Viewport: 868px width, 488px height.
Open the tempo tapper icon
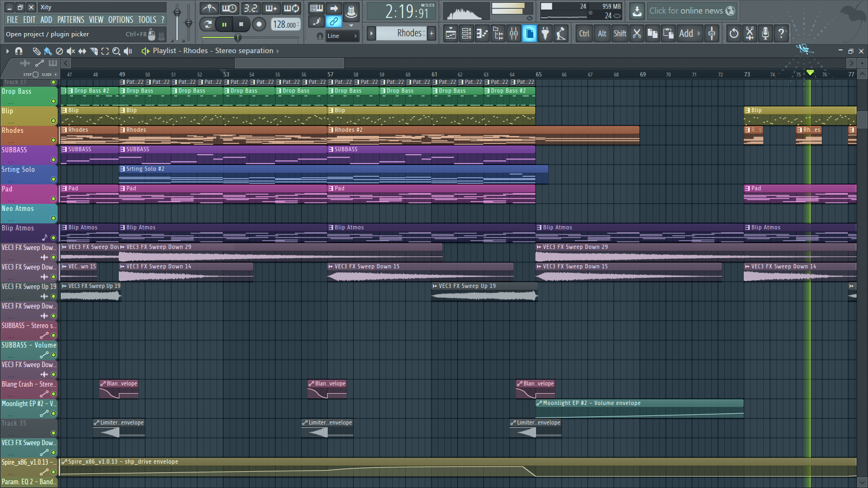coord(561,34)
